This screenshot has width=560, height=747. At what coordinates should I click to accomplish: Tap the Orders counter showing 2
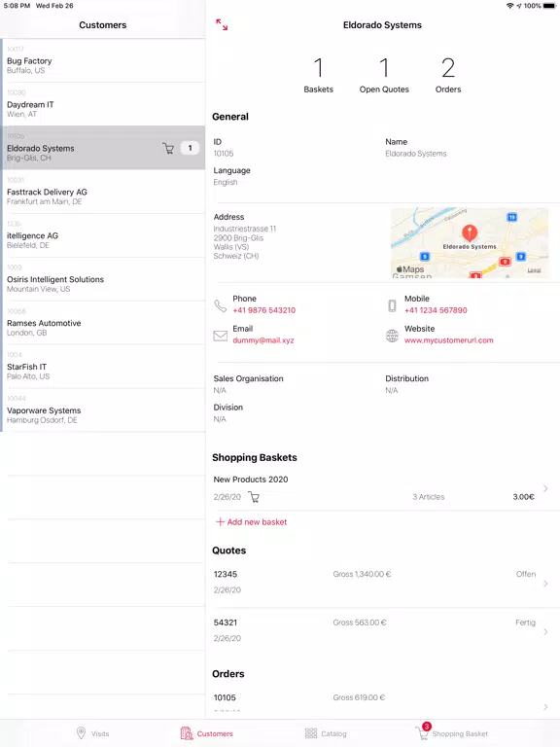point(448,74)
